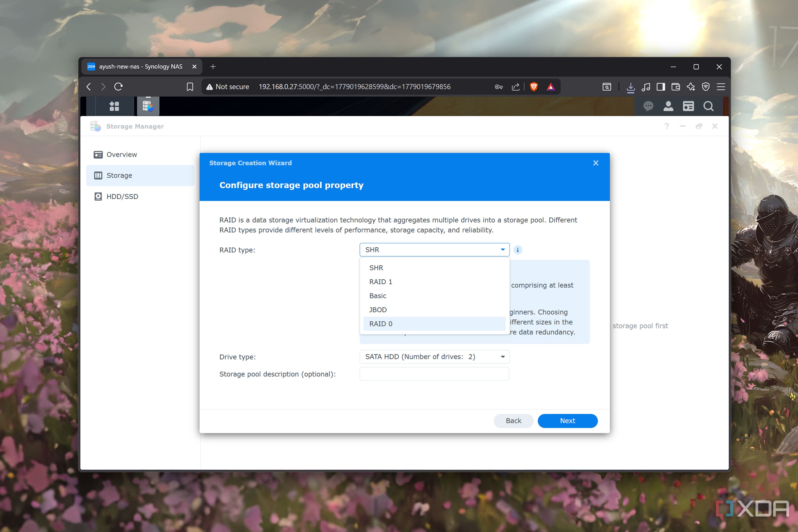
Task: Click the Storage Manager help question mark
Action: pos(667,126)
